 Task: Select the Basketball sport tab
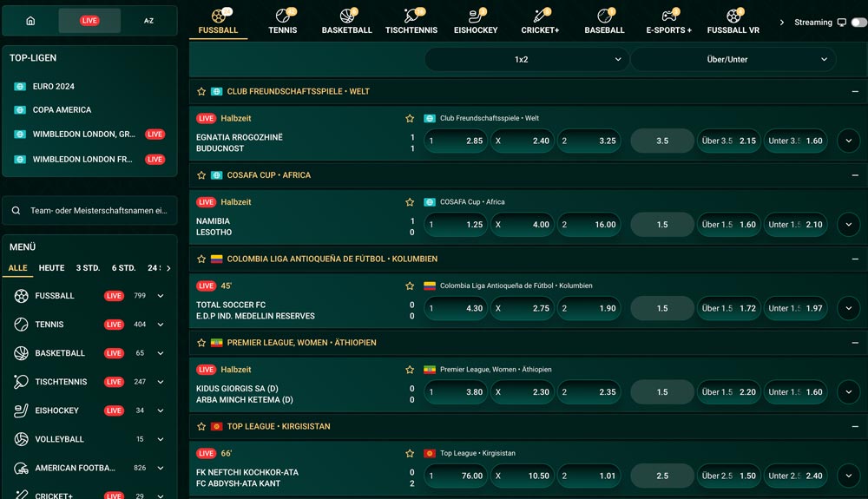[347, 22]
